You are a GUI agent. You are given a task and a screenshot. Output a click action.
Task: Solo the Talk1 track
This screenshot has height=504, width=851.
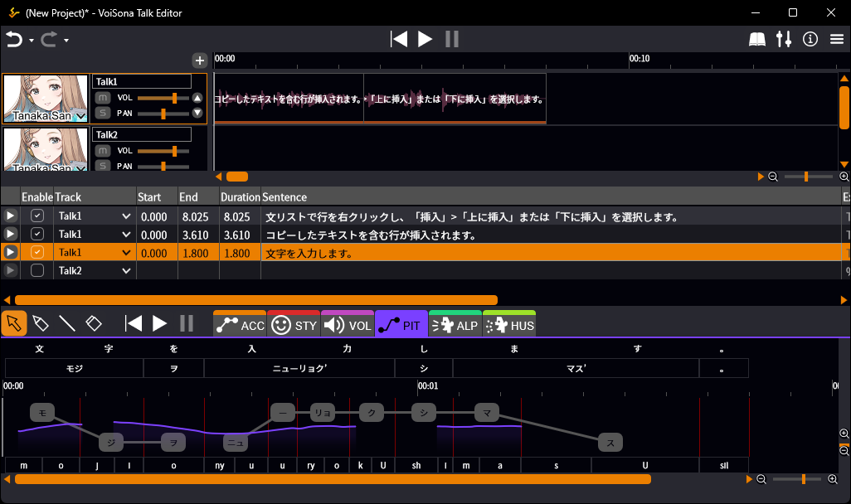[x=103, y=113]
